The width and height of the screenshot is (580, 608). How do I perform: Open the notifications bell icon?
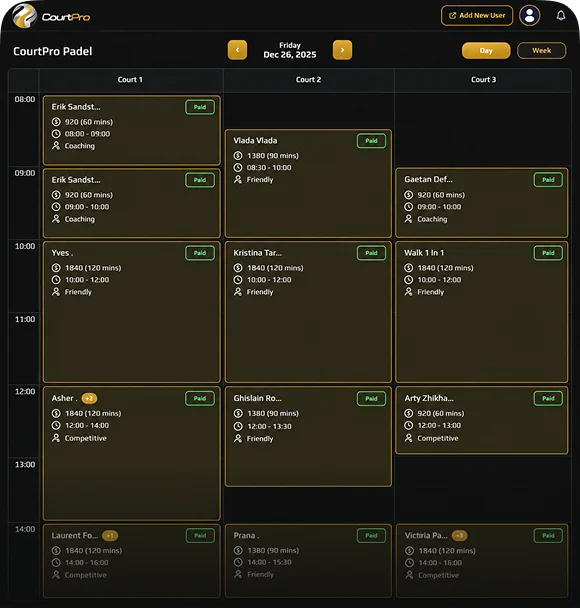pyautogui.click(x=561, y=16)
